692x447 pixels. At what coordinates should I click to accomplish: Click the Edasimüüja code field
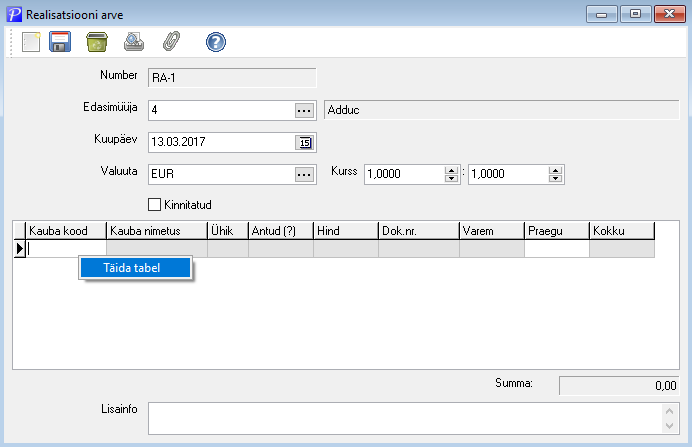(x=222, y=110)
